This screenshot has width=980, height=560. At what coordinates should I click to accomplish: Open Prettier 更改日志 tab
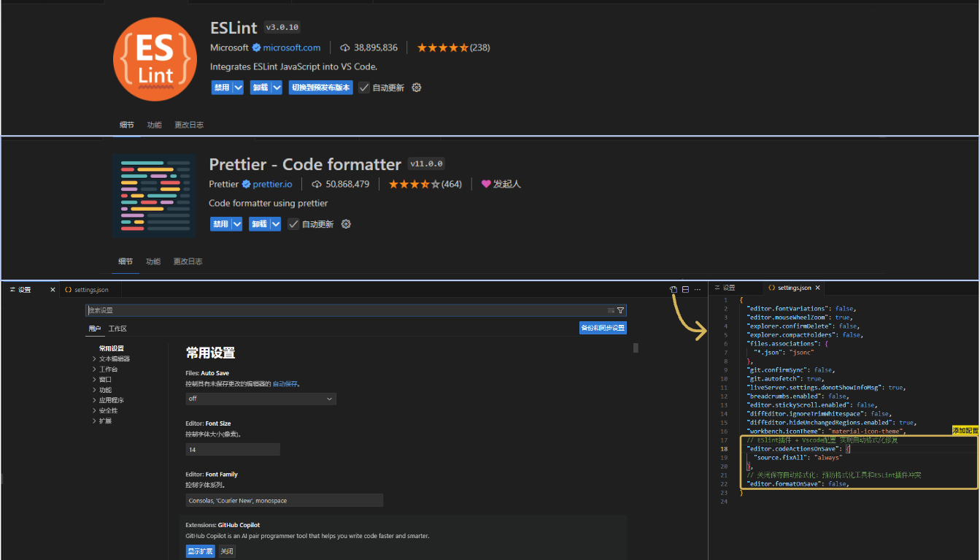(x=188, y=261)
